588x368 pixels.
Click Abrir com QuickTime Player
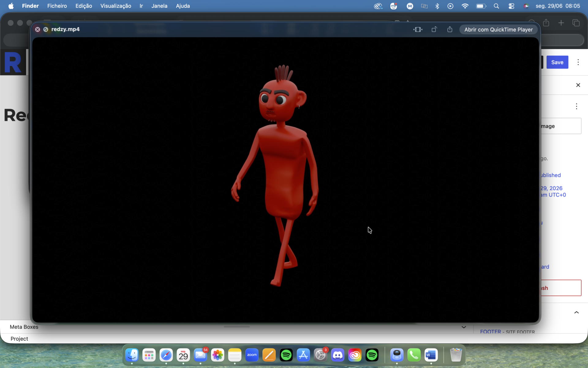pos(498,29)
